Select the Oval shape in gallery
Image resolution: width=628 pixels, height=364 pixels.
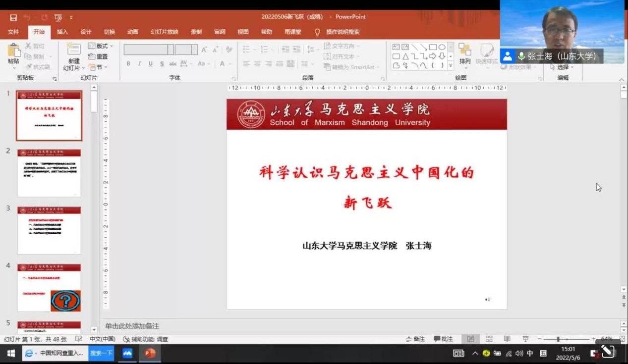442,47
